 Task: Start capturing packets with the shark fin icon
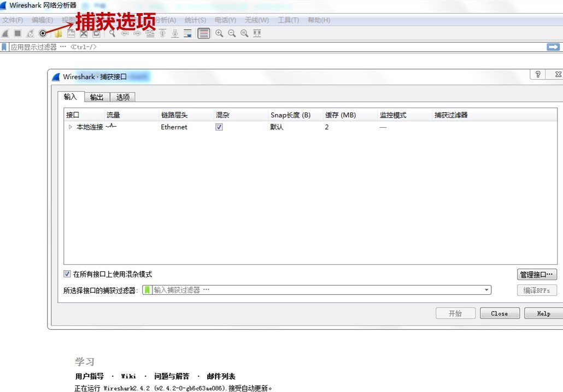point(5,33)
